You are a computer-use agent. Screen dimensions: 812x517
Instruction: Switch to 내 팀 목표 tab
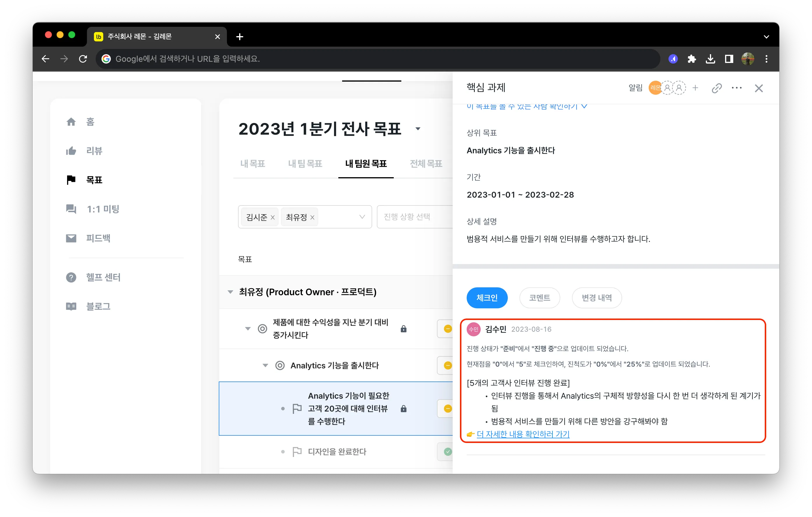305,164
